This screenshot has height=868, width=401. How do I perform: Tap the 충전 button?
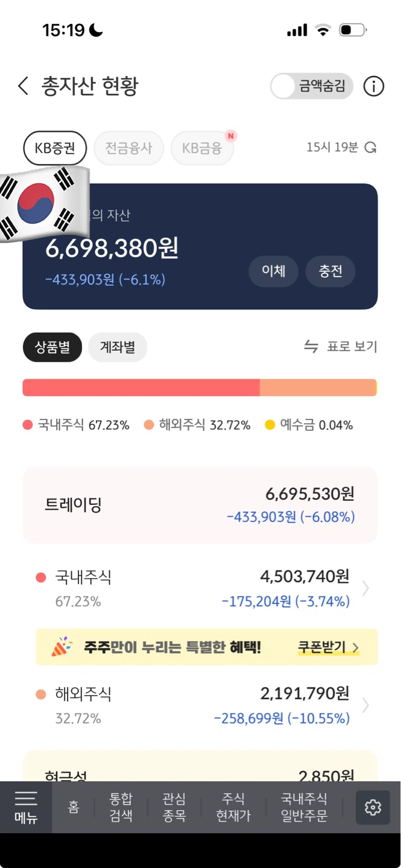(x=330, y=271)
